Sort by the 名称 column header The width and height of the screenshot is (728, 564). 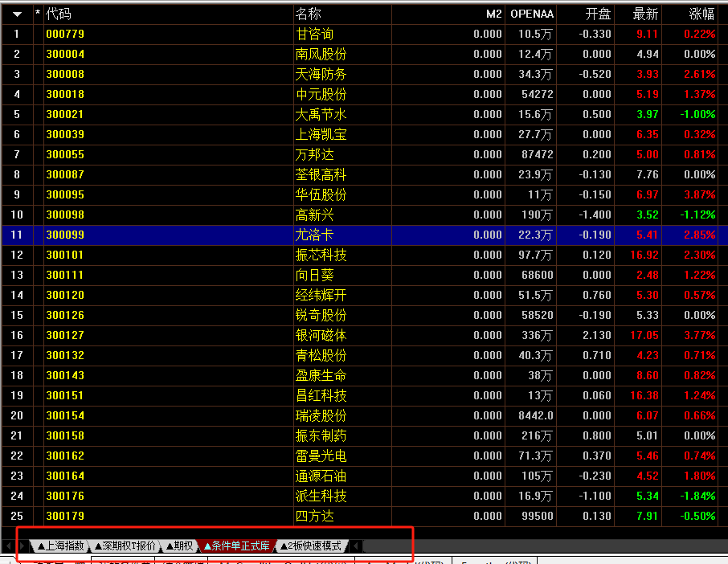coord(309,14)
